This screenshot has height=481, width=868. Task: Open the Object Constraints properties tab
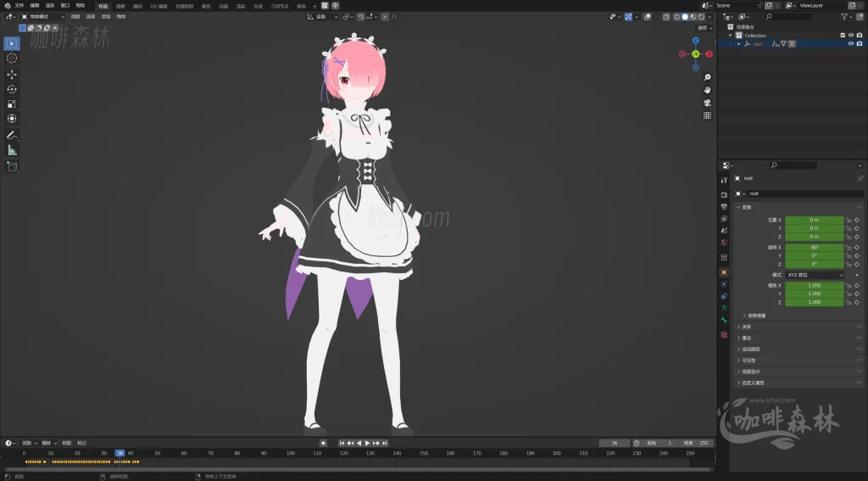click(x=724, y=296)
